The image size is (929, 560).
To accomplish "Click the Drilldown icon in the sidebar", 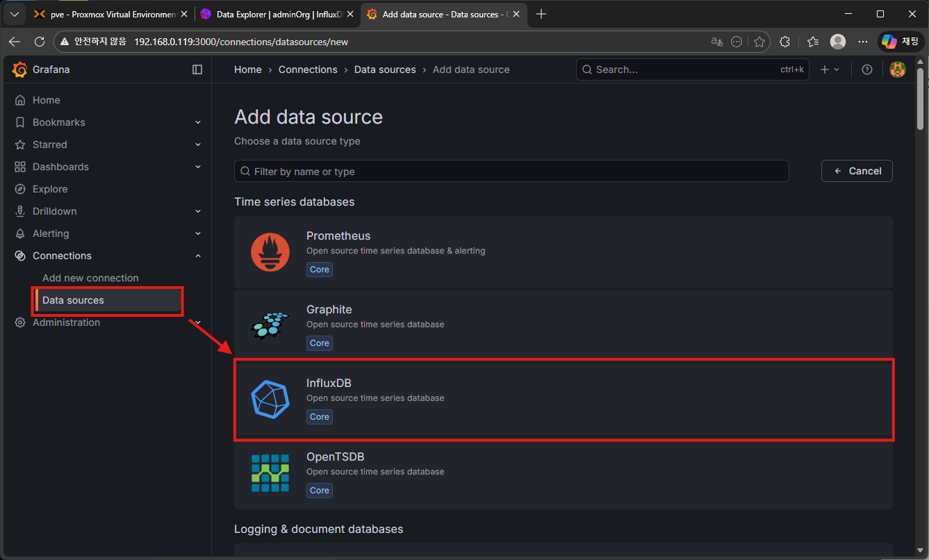I will click(20, 211).
